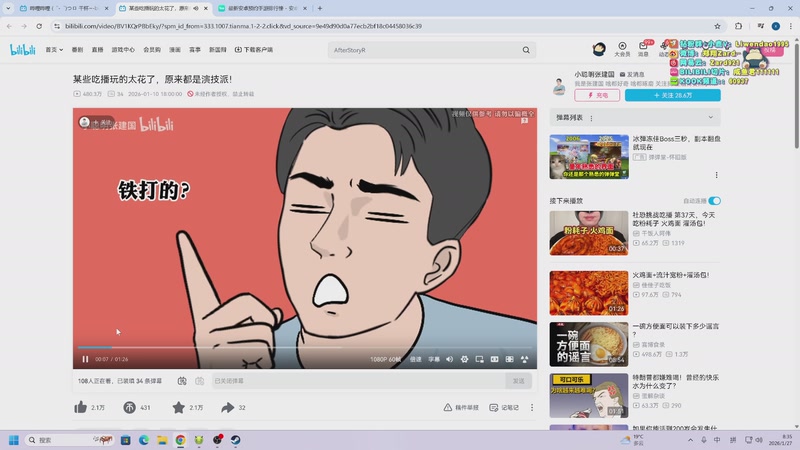Image resolution: width=800 pixels, height=450 pixels.
Task: Open the 消息 messages icon with badge
Action: coord(643,49)
